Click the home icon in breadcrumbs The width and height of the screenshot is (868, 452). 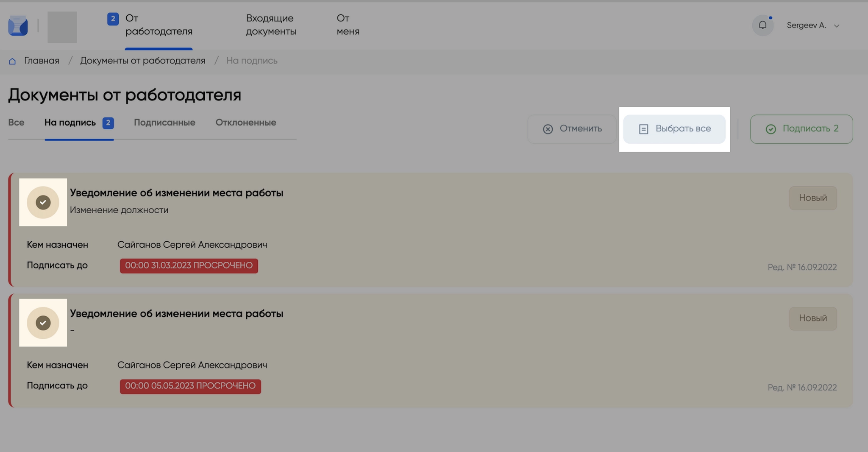(12, 61)
